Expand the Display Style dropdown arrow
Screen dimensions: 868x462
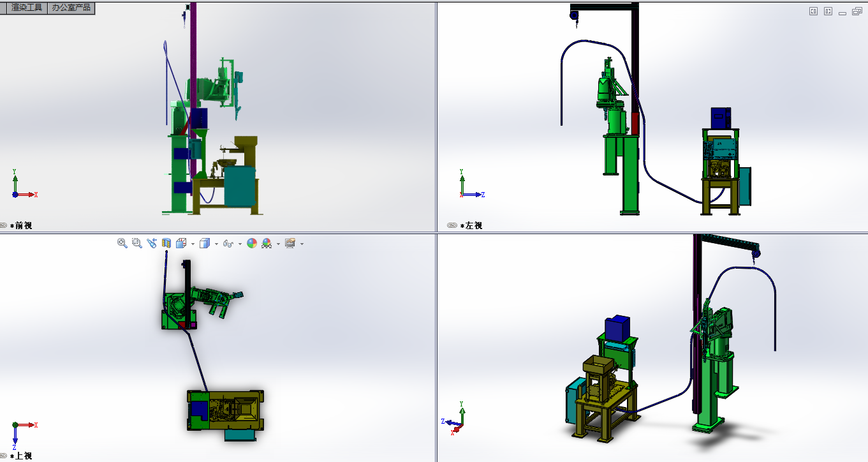click(x=216, y=244)
